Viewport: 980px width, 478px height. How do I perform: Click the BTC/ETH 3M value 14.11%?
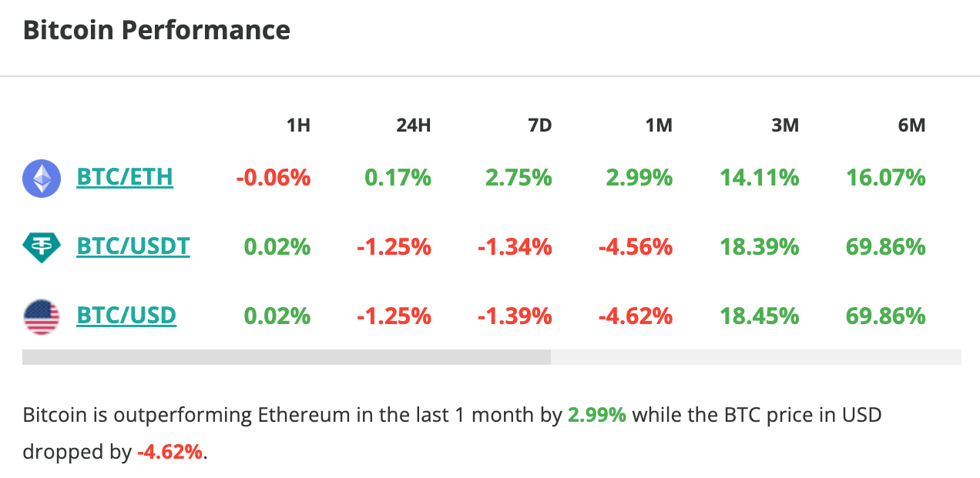coord(760,179)
